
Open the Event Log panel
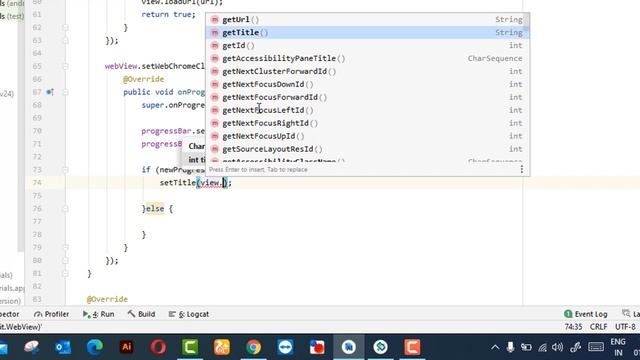[586, 314]
